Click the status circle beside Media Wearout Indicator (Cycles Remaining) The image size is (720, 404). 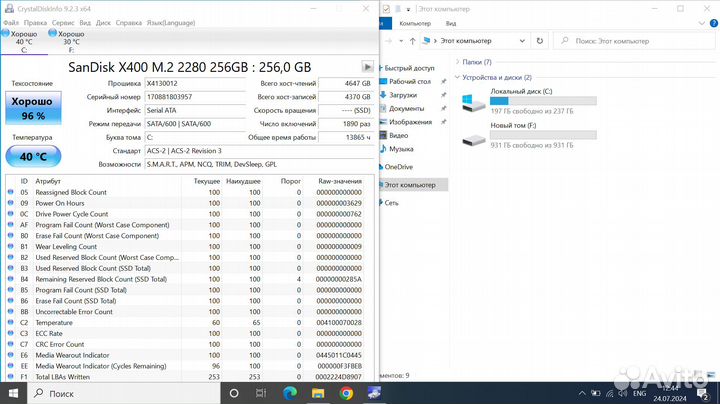point(11,366)
